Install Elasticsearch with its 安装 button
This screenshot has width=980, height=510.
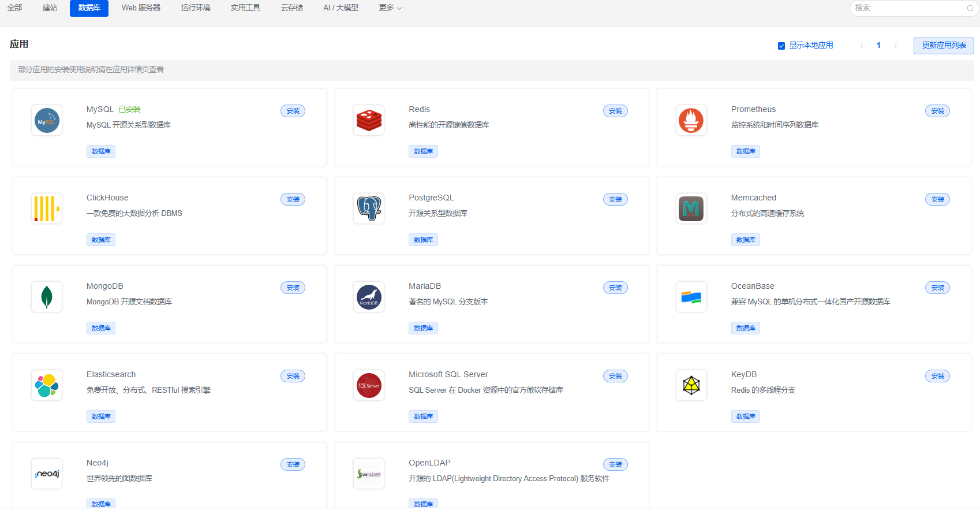[293, 376]
